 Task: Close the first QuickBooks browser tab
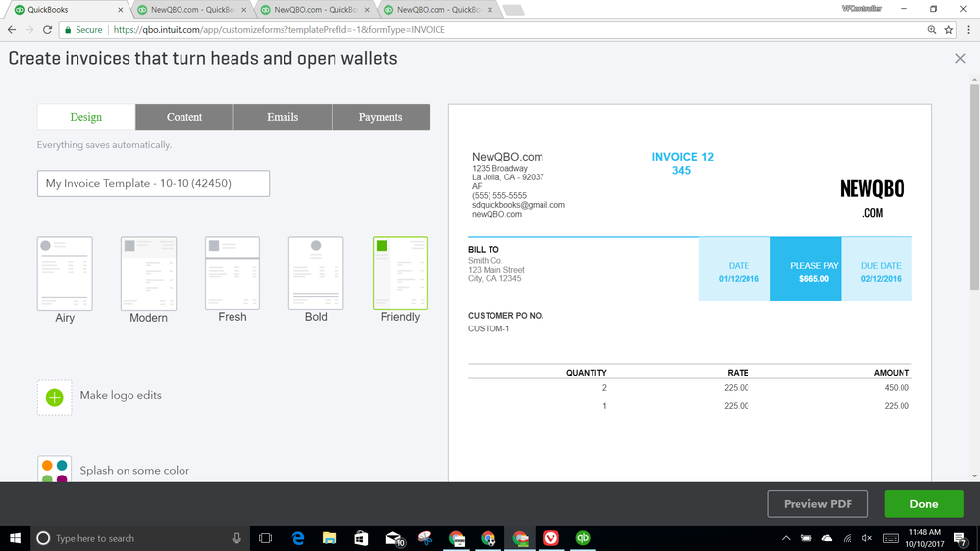[121, 10]
